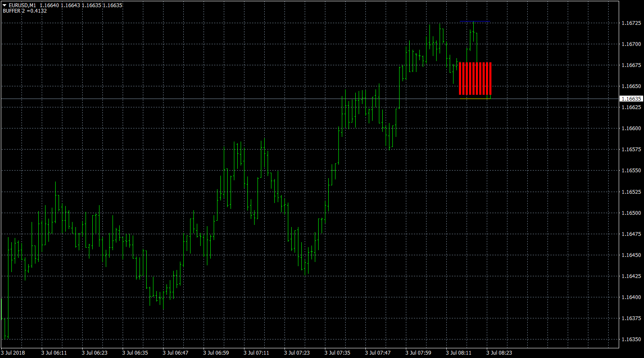
Task: Select the BUFFER 2 =0.4132 indicator label
Action: [25, 11]
